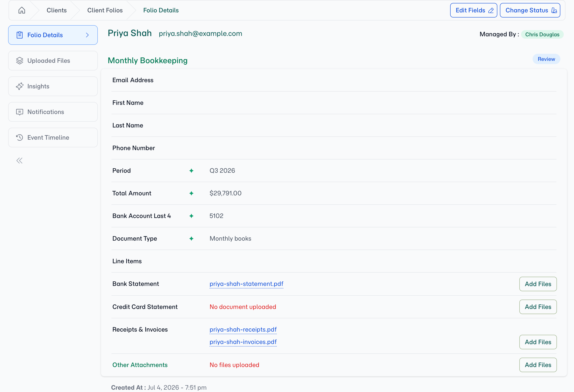The height and width of the screenshot is (392, 574).
Task: Click the Review status badge
Action: pos(546,59)
